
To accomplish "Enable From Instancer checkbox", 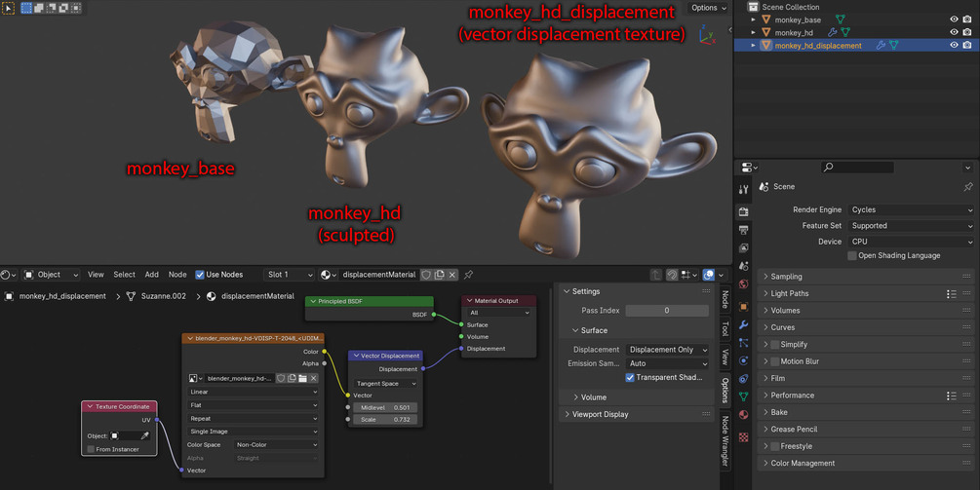I will [x=92, y=449].
